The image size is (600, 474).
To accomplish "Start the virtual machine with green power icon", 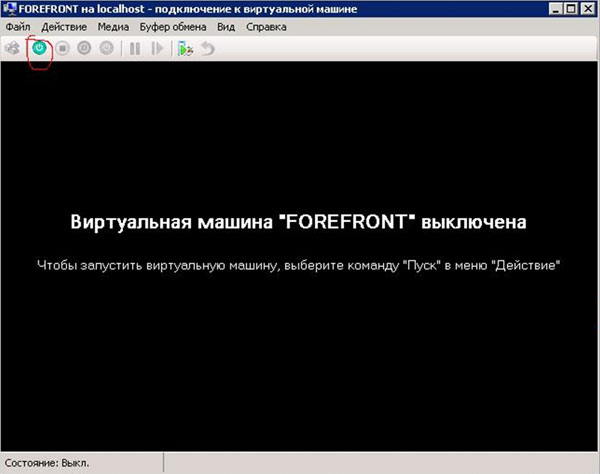I will click(39, 48).
